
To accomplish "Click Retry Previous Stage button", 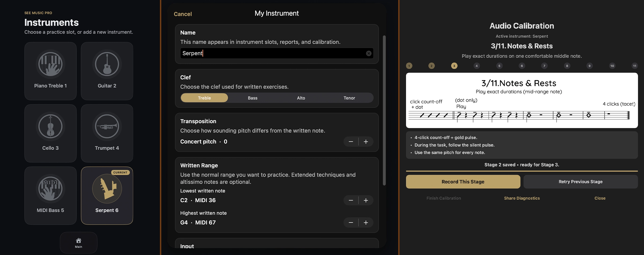I will coord(580,182).
